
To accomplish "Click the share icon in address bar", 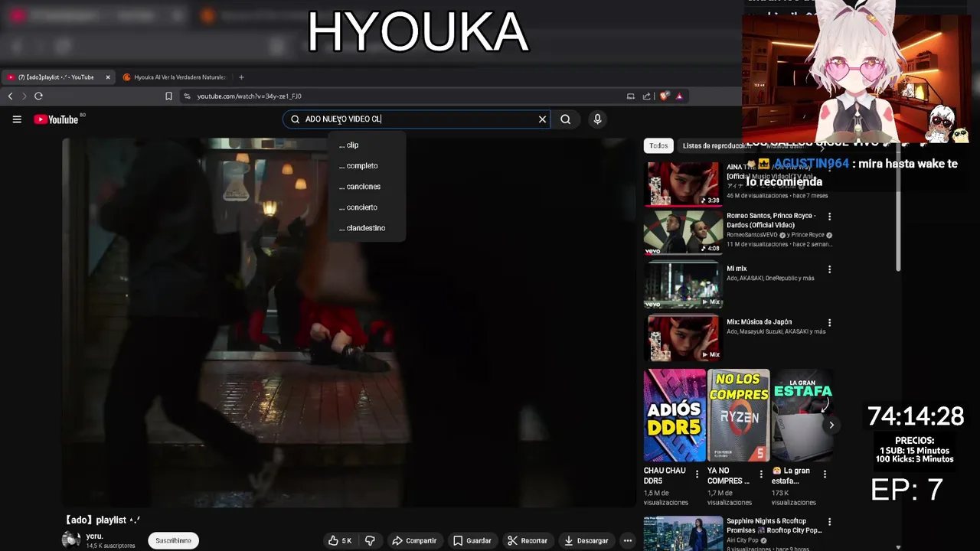I will [647, 96].
